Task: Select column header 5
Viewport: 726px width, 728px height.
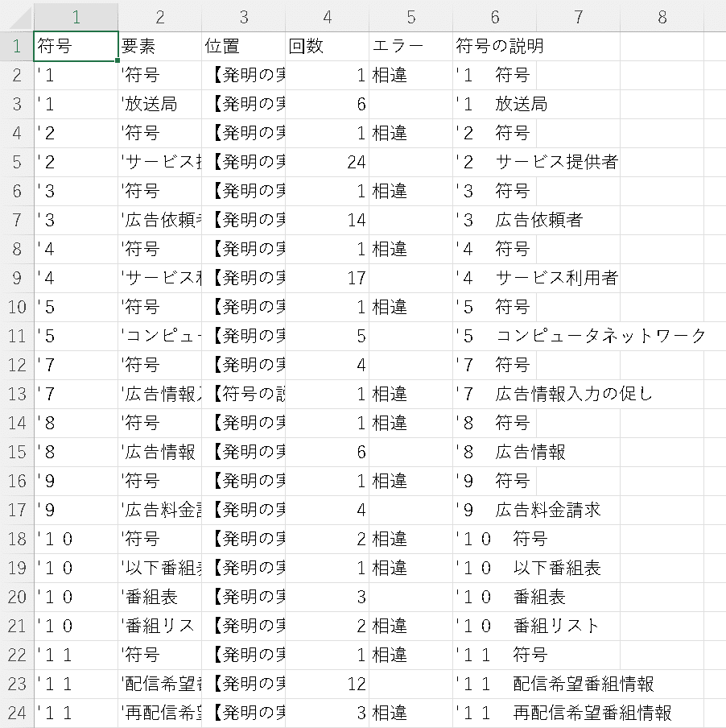Action: coord(411,17)
